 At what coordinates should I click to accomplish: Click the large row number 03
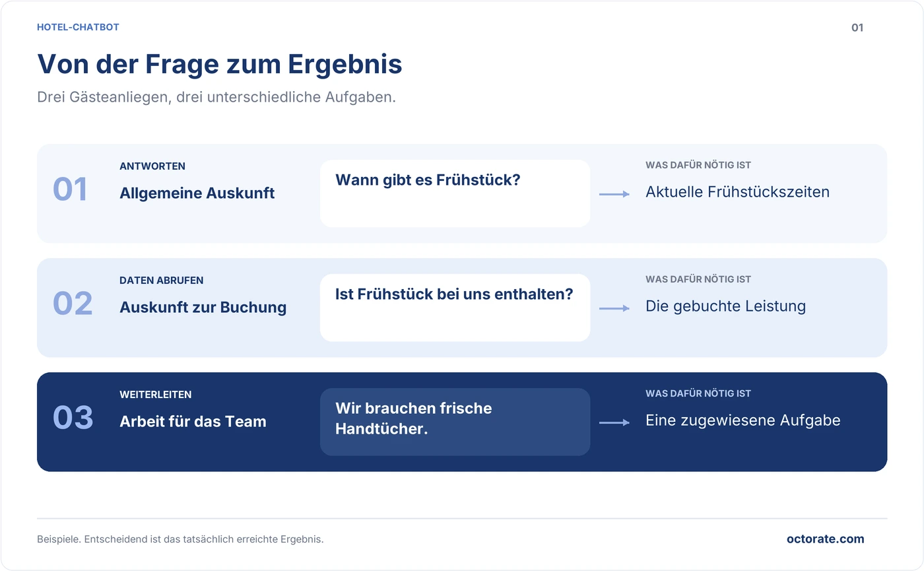(x=73, y=418)
